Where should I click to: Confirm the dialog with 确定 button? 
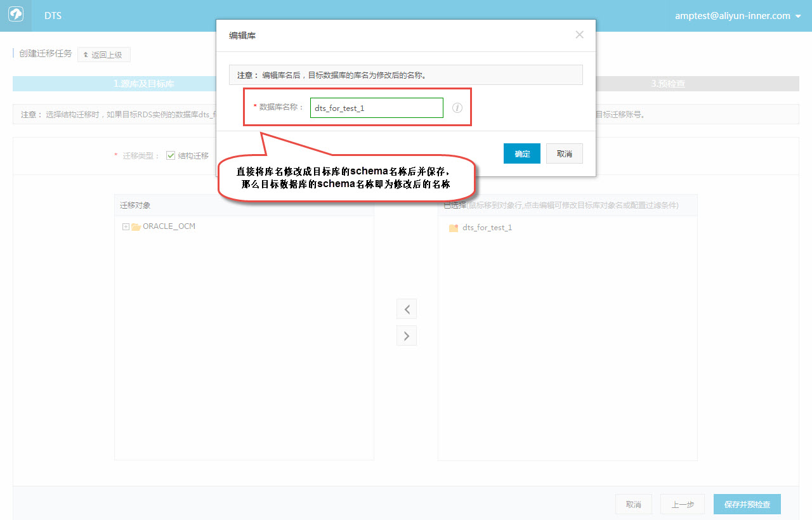521,153
